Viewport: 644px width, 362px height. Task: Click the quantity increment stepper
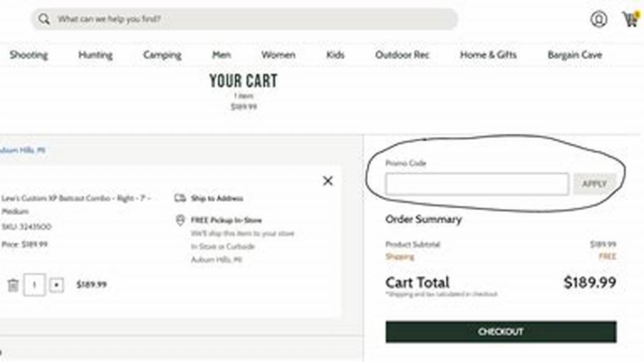point(56,285)
